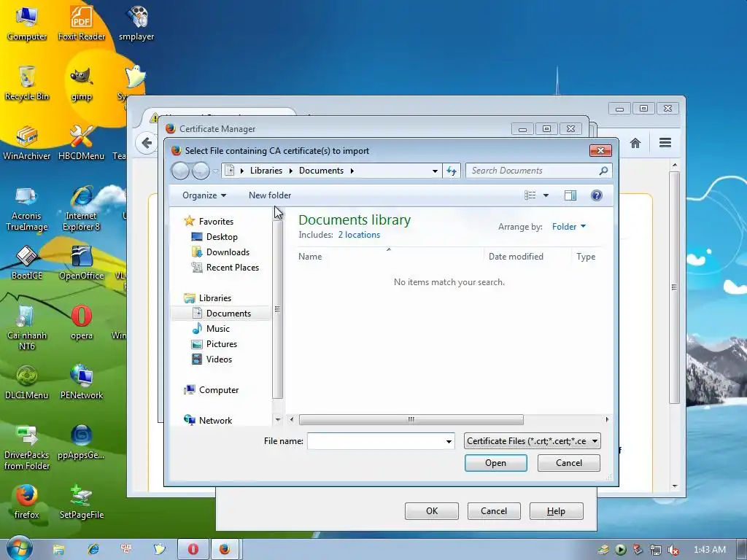Click Firefox back arrow button
Image resolution: width=747 pixels, height=560 pixels.
click(146, 143)
